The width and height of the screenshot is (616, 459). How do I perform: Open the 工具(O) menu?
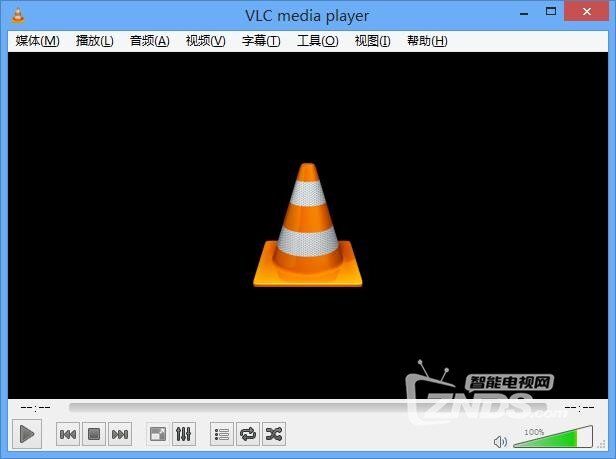click(x=317, y=41)
